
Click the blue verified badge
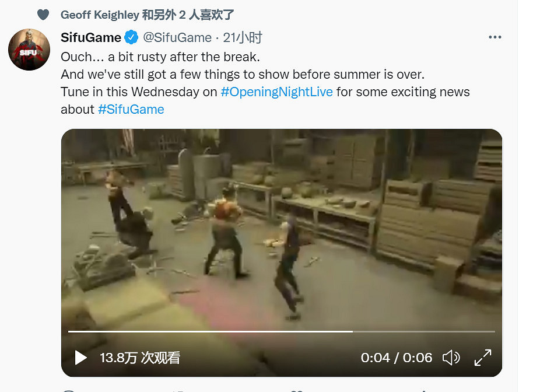[131, 37]
